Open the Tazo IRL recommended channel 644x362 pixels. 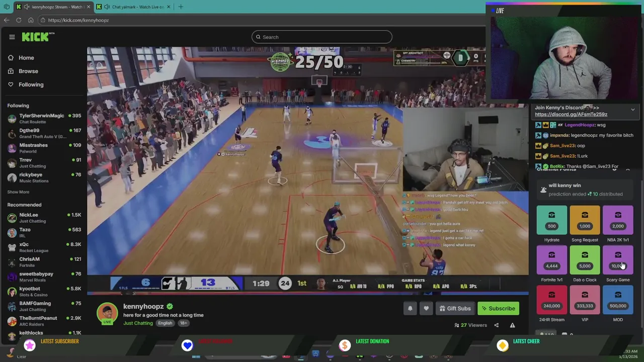44,232
